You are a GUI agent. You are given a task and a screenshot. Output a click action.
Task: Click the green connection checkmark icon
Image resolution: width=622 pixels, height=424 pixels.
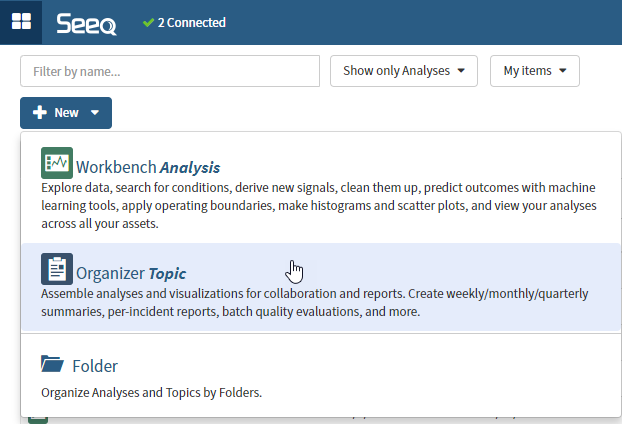click(148, 22)
